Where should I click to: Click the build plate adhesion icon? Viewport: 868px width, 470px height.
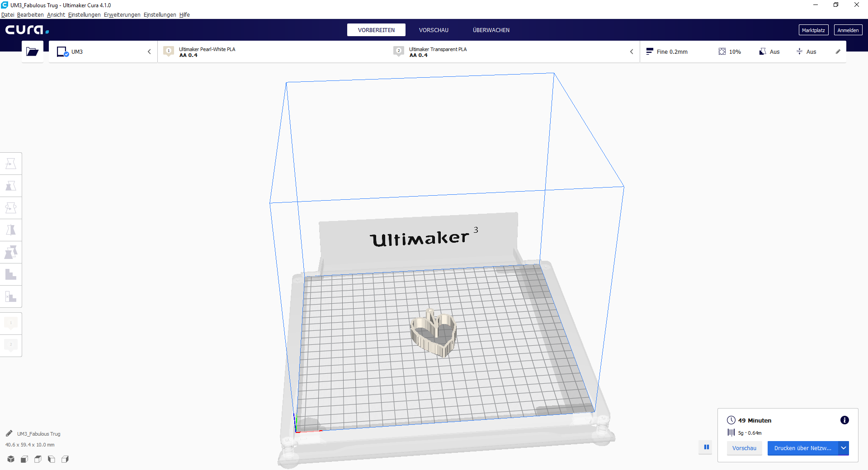(799, 52)
